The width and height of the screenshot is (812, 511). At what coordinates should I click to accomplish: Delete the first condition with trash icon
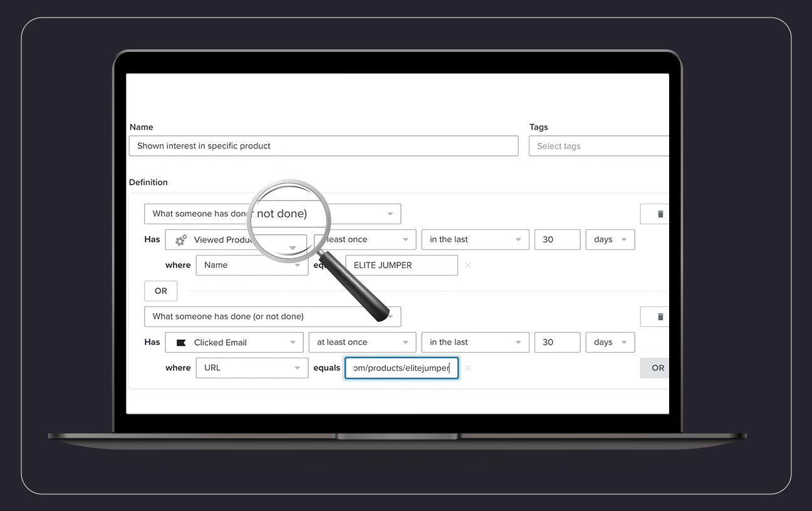pos(659,214)
